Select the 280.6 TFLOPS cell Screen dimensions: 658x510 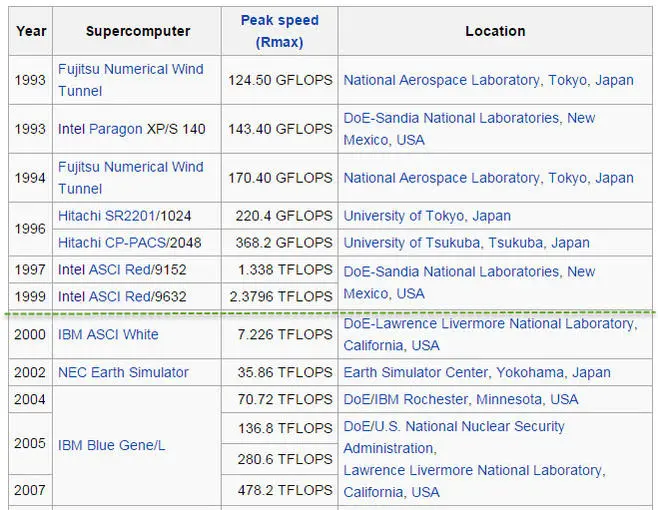coord(280,459)
